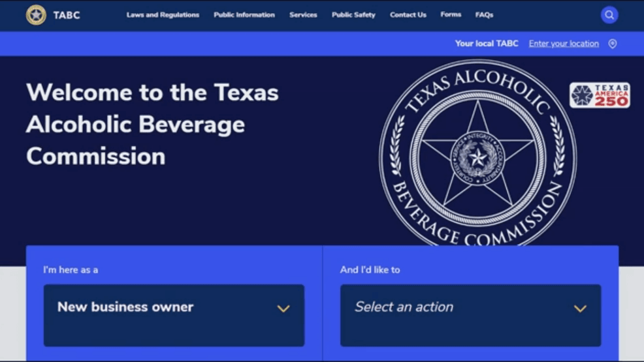Screen dimensions: 644x362
Task: Open the Services menu
Action: 303,15
